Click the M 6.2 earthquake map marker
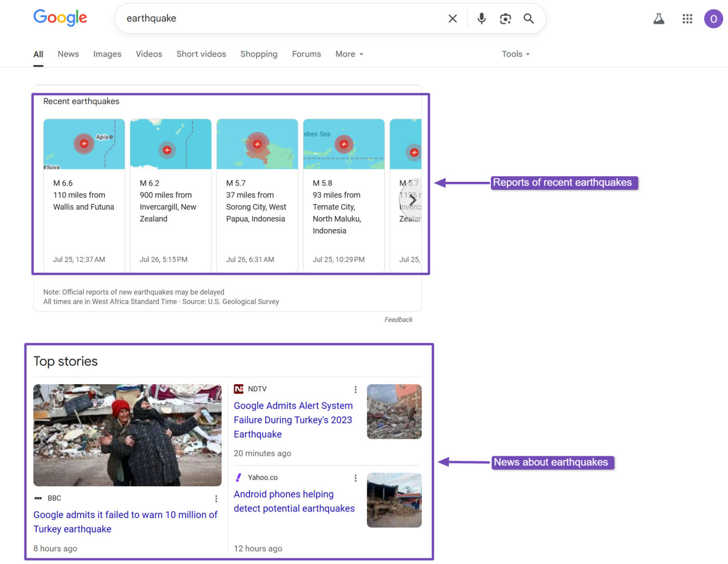 click(x=167, y=150)
